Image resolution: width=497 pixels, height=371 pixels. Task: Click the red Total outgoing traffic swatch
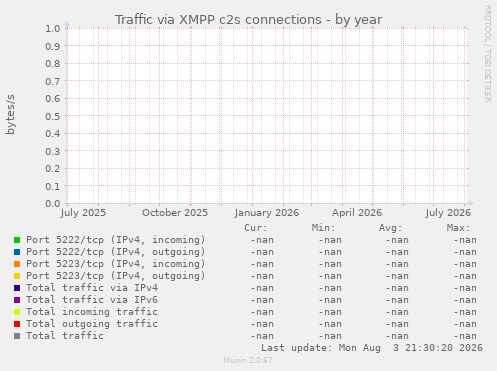[x=17, y=324]
